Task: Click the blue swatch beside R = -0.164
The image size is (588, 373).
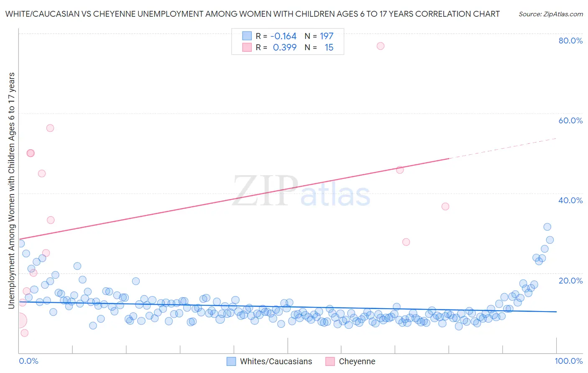Action: [247, 36]
